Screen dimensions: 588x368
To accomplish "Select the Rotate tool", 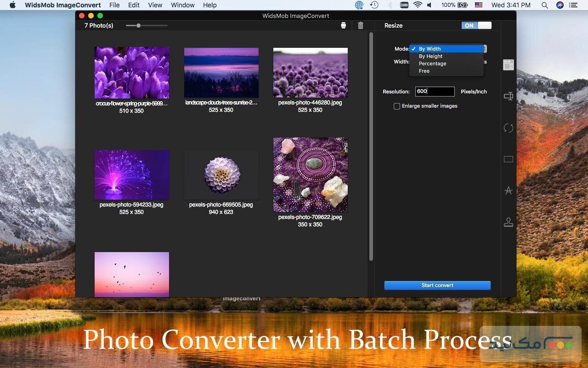I will 508,127.
